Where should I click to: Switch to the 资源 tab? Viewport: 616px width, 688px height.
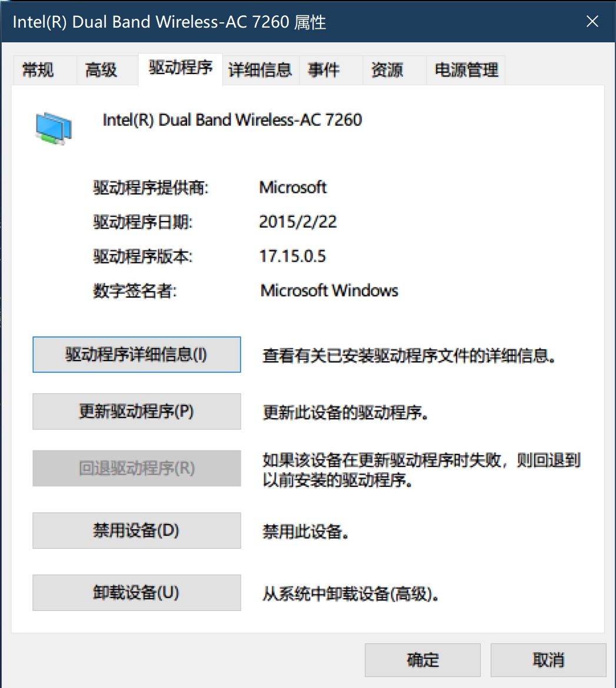tap(387, 71)
